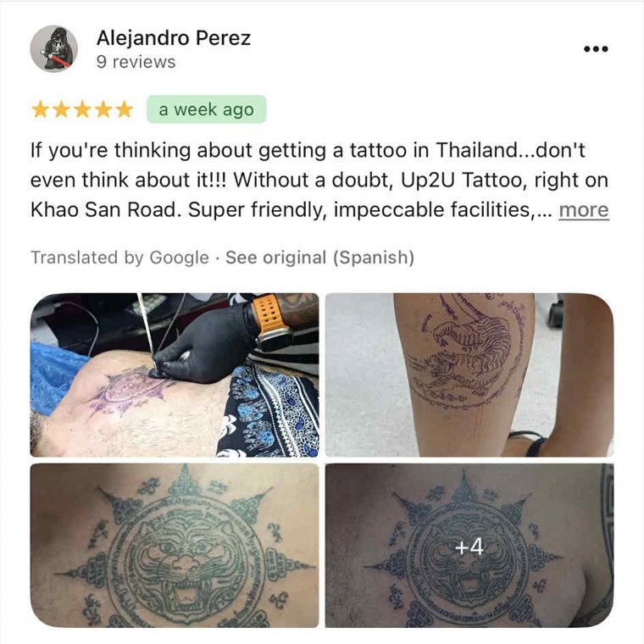Viewport: 644px width, 644px height.
Task: Open the close-up tiger face tattoo photo
Action: point(175,546)
